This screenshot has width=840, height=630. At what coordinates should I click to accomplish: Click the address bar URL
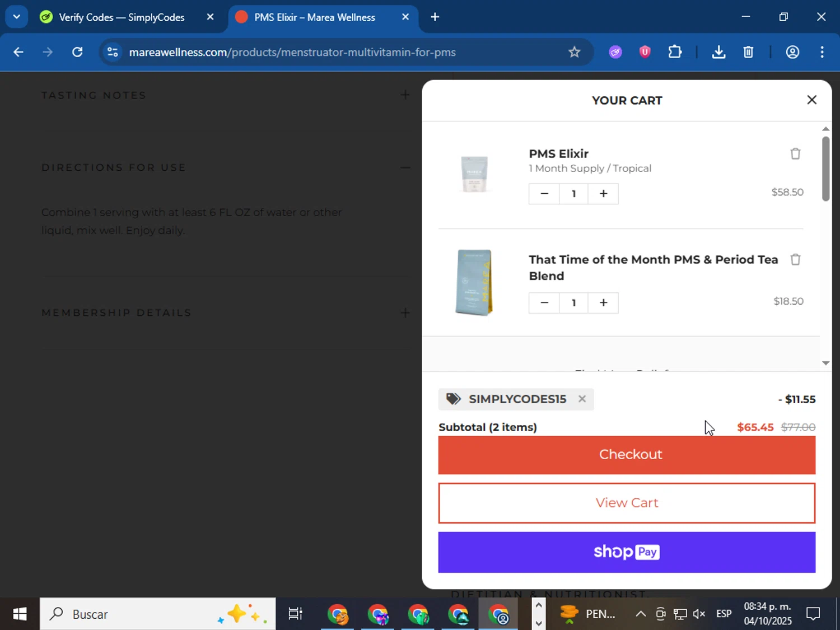292,52
